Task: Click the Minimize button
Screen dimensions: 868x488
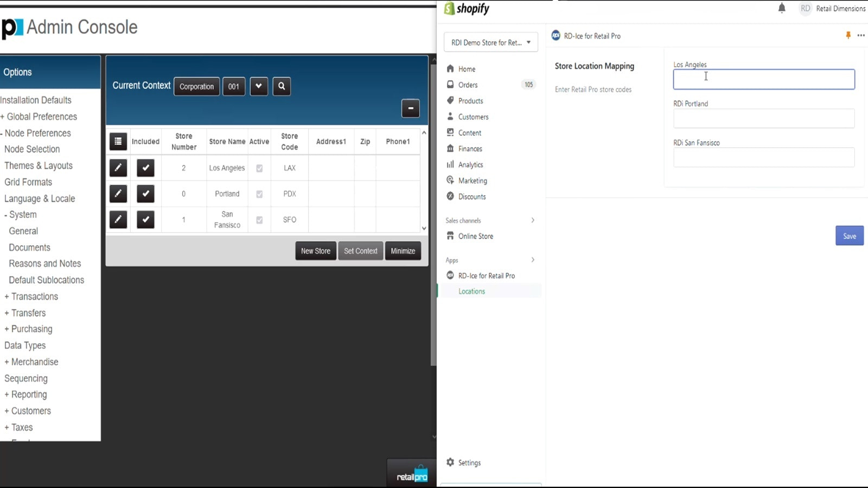Action: pyautogui.click(x=403, y=251)
